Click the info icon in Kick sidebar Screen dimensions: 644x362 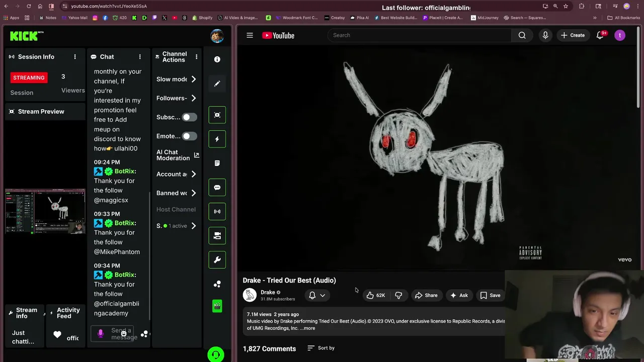(217, 59)
